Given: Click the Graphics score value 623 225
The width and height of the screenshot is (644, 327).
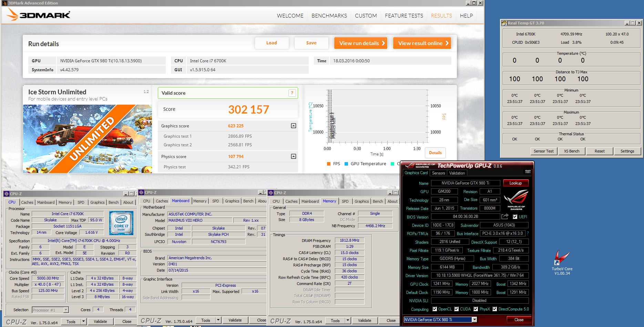Looking at the screenshot, I should coord(236,126).
